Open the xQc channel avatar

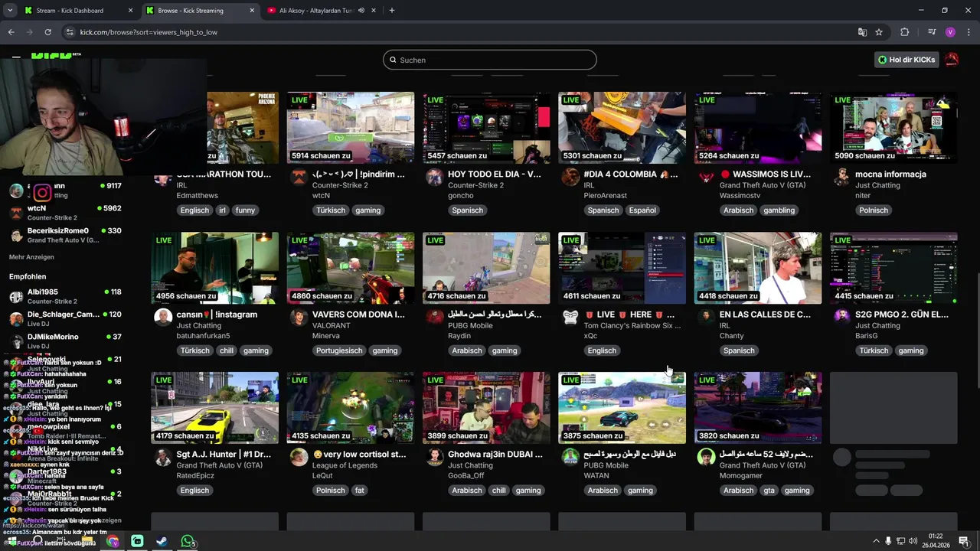pos(570,318)
